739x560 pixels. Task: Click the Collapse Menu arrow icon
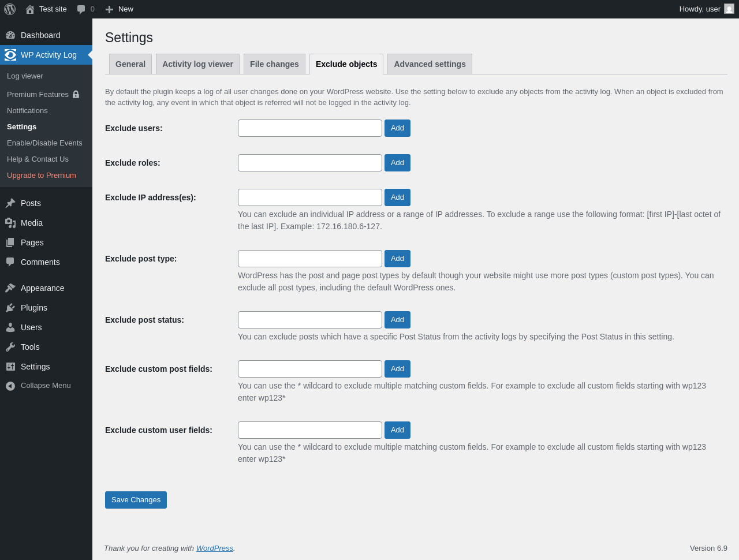pos(10,386)
